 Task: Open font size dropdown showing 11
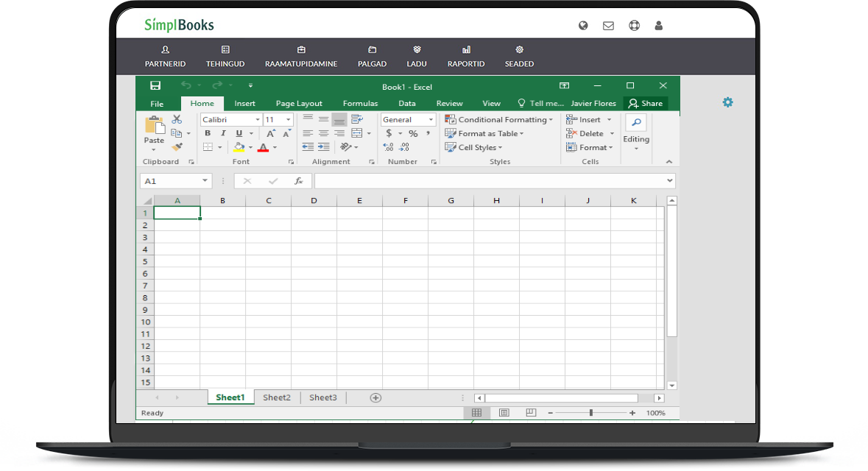pyautogui.click(x=289, y=119)
